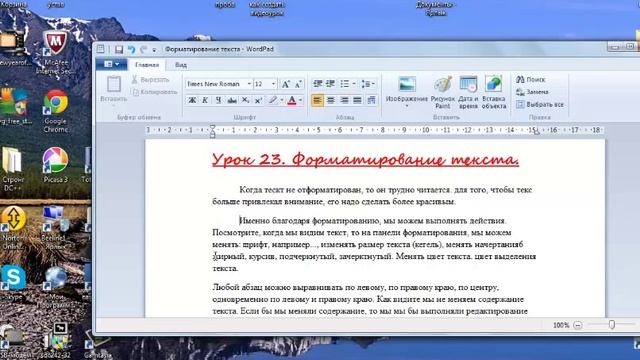Click Поиск find button
Screen dimensions: 640x360
(531, 80)
